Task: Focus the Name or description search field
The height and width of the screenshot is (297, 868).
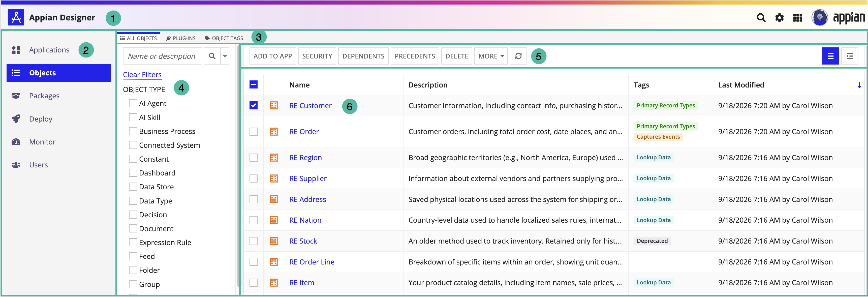Action: (162, 56)
